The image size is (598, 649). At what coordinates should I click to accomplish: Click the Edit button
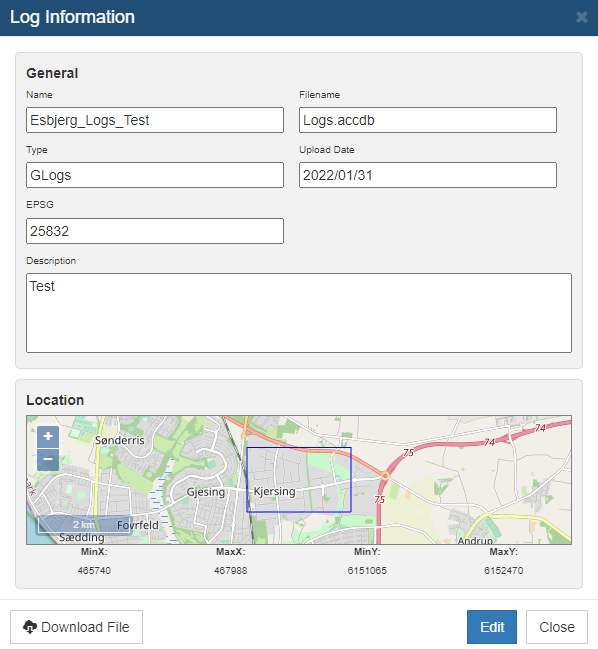[492, 627]
